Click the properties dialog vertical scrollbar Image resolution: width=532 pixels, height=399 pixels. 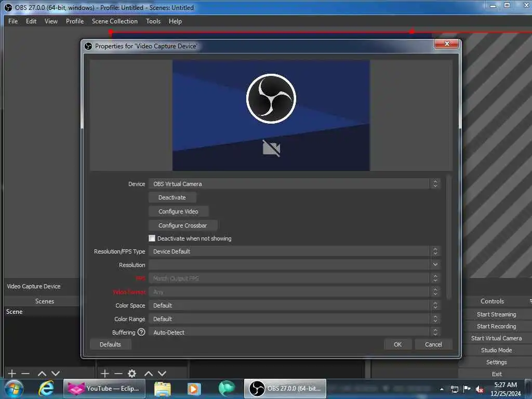click(x=449, y=237)
